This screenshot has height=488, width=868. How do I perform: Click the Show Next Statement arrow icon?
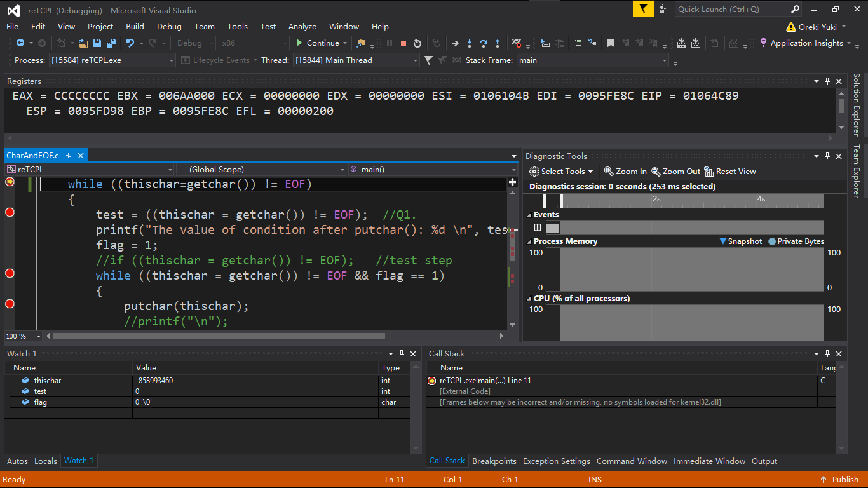(455, 43)
